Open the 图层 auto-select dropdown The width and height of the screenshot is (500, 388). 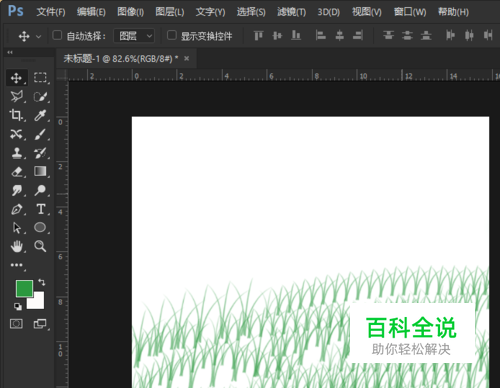coord(134,36)
